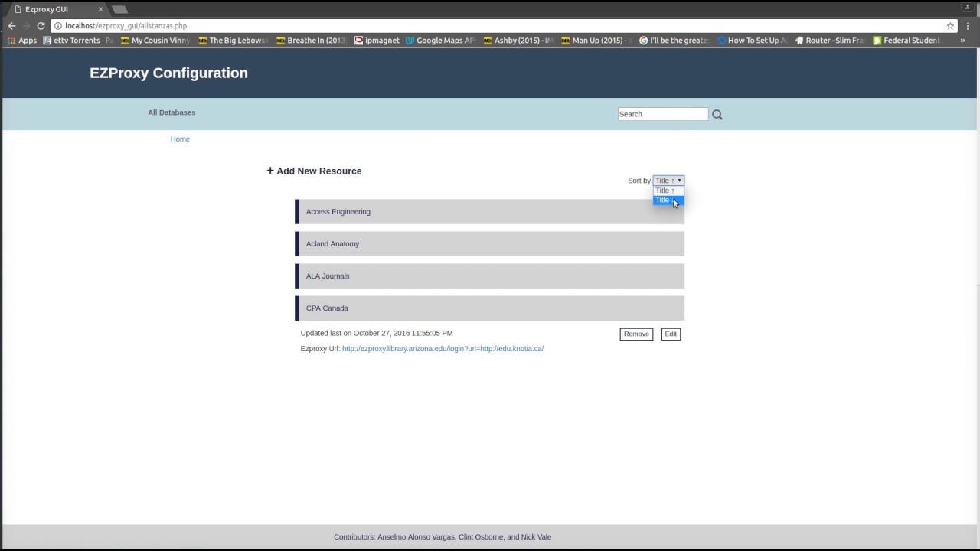
Task: Open the Google Maps API bookmark
Action: click(441, 41)
